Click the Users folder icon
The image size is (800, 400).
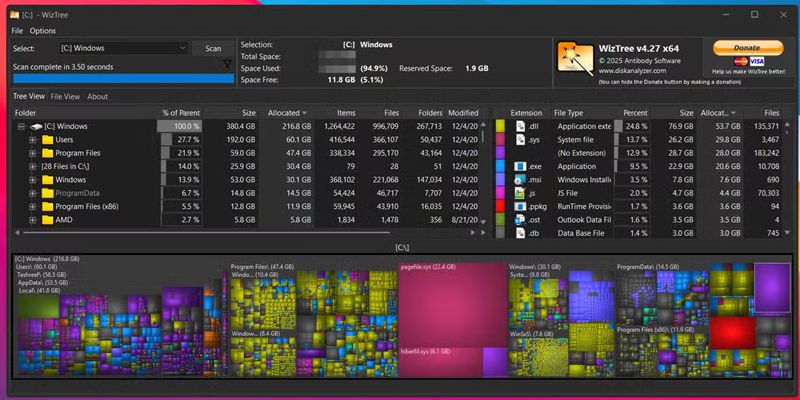47,140
